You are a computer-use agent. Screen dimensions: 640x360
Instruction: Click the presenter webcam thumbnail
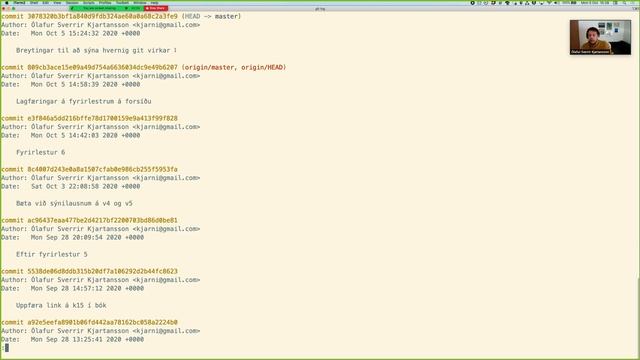[600, 37]
